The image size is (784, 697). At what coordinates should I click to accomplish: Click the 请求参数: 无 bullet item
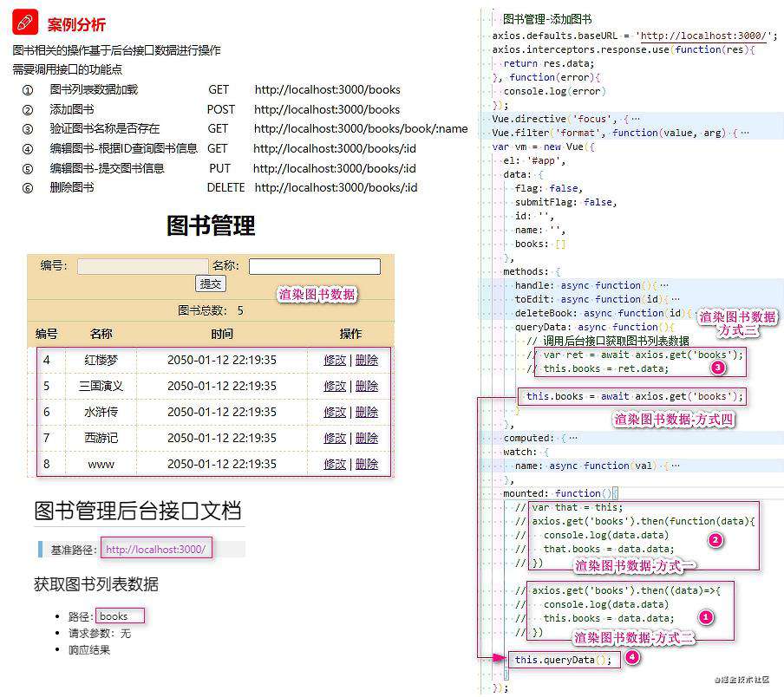[x=100, y=633]
